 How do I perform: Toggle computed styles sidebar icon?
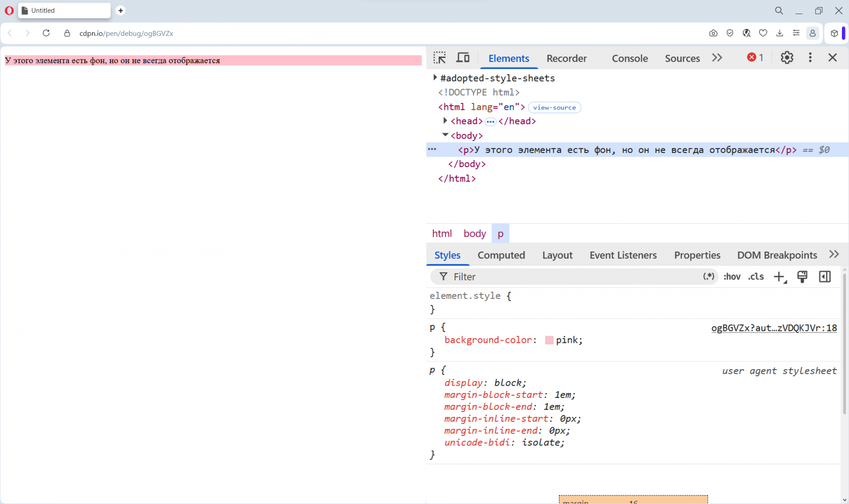tap(825, 276)
